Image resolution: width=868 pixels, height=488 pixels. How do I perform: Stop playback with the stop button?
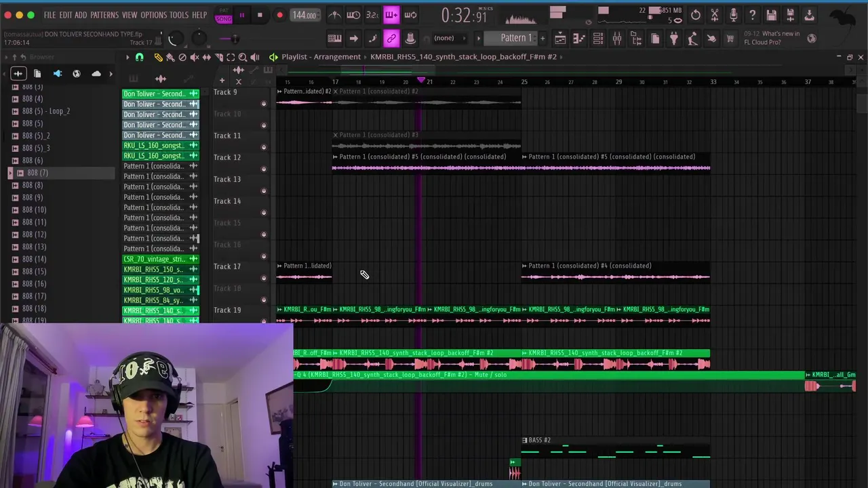260,15
